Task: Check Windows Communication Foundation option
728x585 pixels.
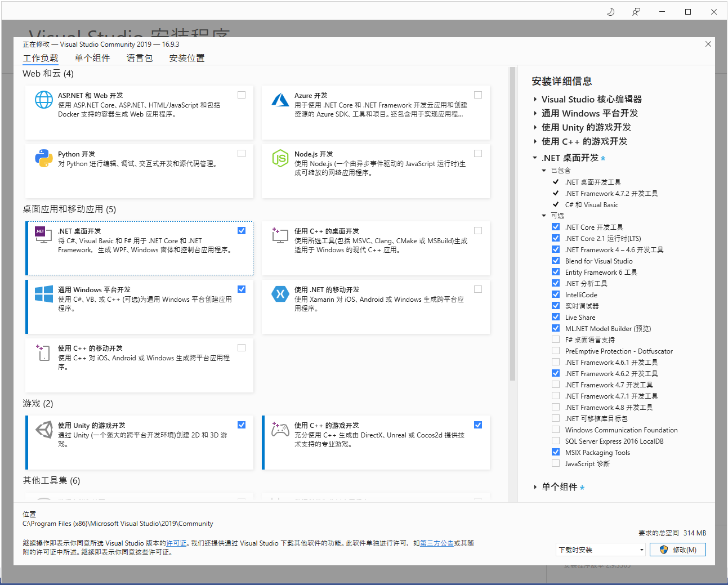Action: [x=556, y=430]
